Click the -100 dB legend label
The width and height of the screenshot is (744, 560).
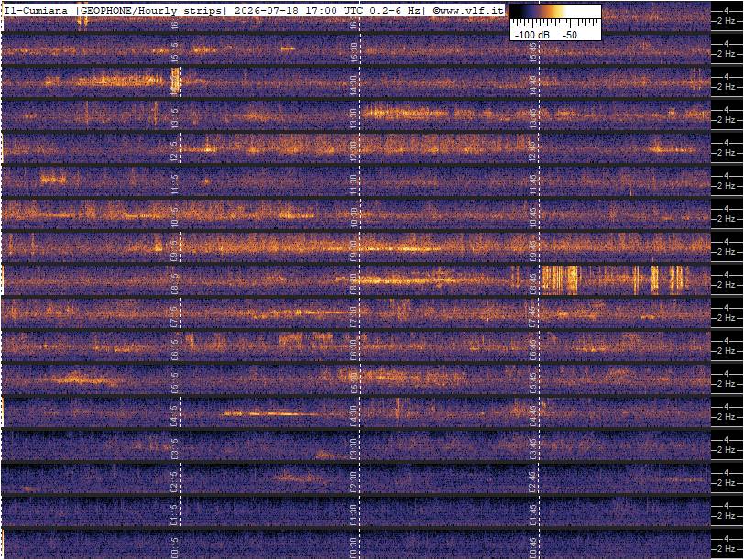(532, 35)
